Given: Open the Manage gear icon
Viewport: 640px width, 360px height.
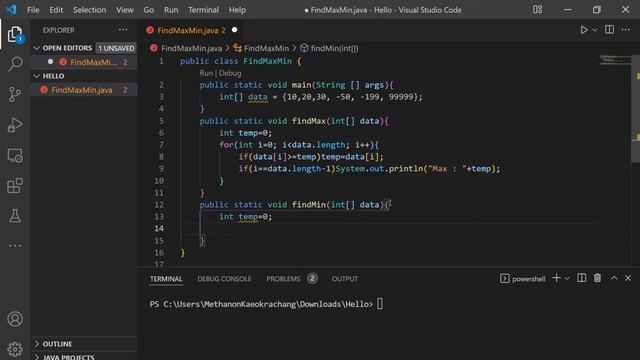Looking at the screenshot, I should (x=15, y=349).
